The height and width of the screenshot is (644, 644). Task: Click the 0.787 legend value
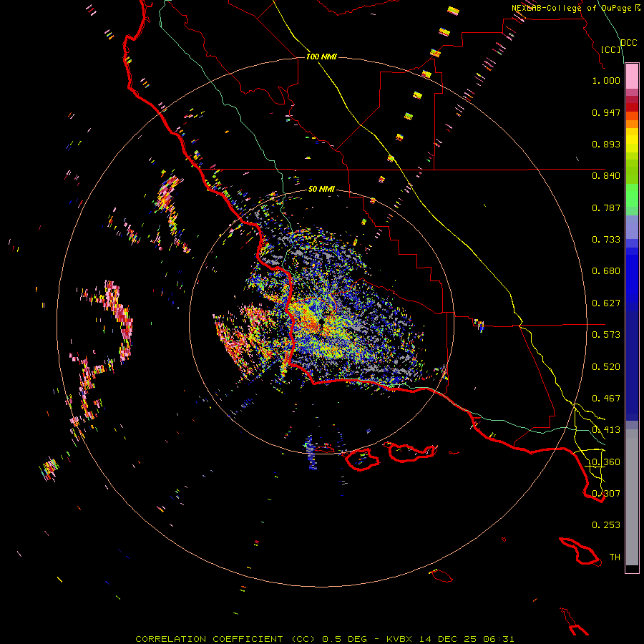(x=606, y=208)
